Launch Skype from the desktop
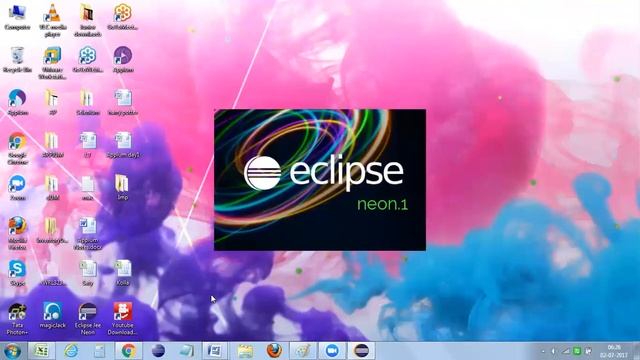The image size is (640, 360). click(x=17, y=273)
